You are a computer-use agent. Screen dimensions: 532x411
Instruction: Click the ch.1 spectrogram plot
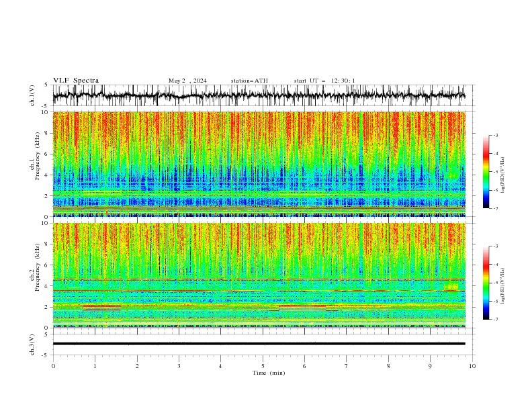point(259,164)
